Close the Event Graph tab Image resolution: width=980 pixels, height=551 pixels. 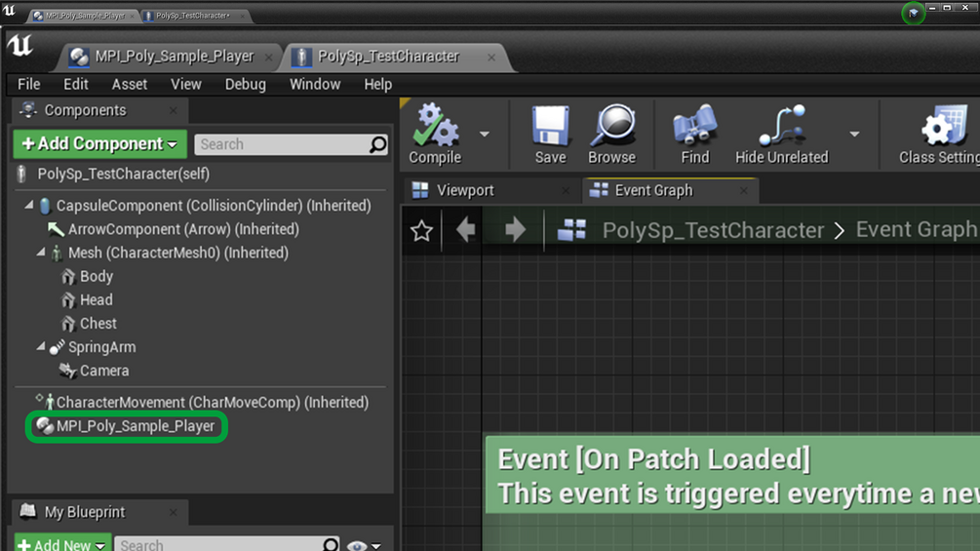pos(744,190)
